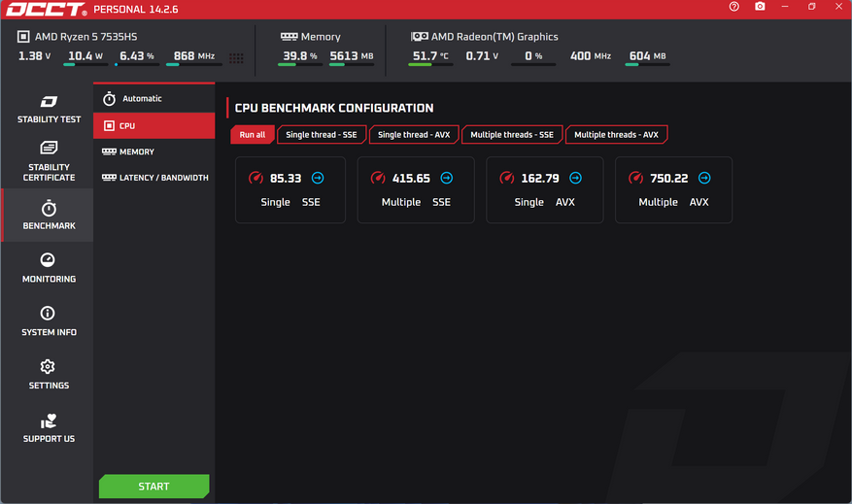Take a screenshot with the camera icon
This screenshot has height=504, width=852.
(x=760, y=7)
